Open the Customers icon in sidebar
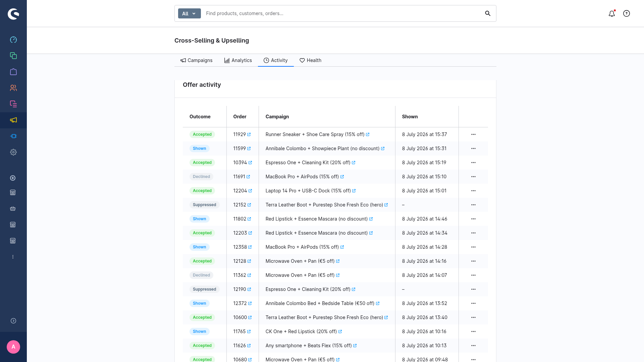This screenshot has width=644, height=362. [13, 88]
